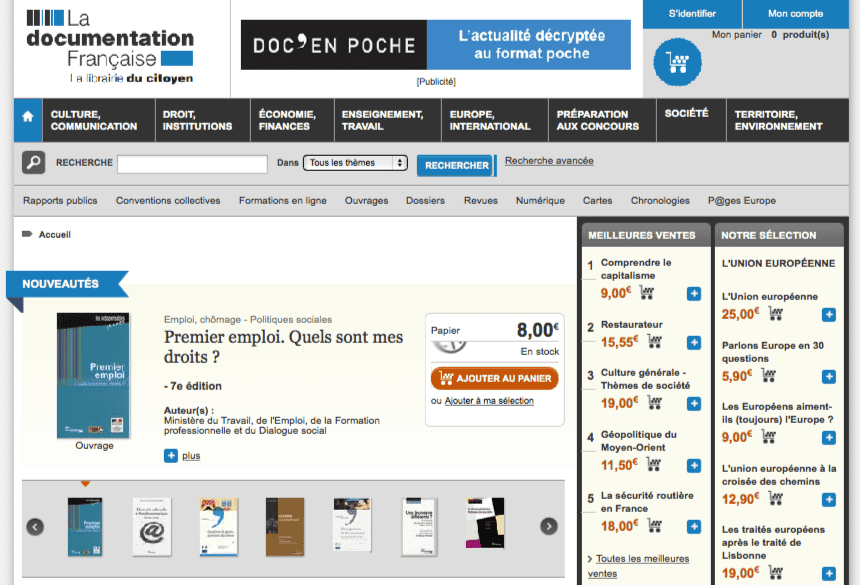This screenshot has width=860, height=585.
Task: Click plus icon for 12,90€ book
Action: tap(829, 499)
